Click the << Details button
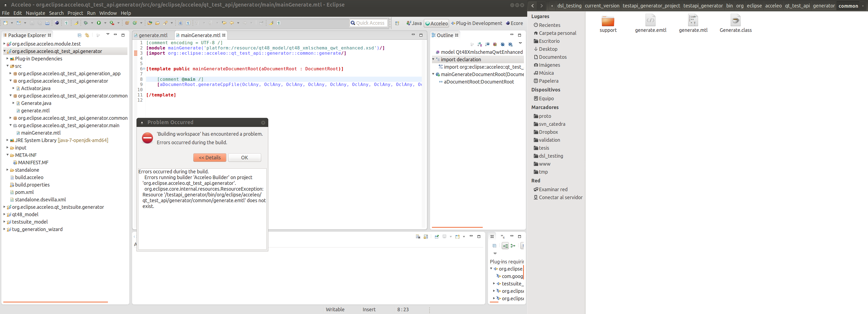 click(210, 157)
